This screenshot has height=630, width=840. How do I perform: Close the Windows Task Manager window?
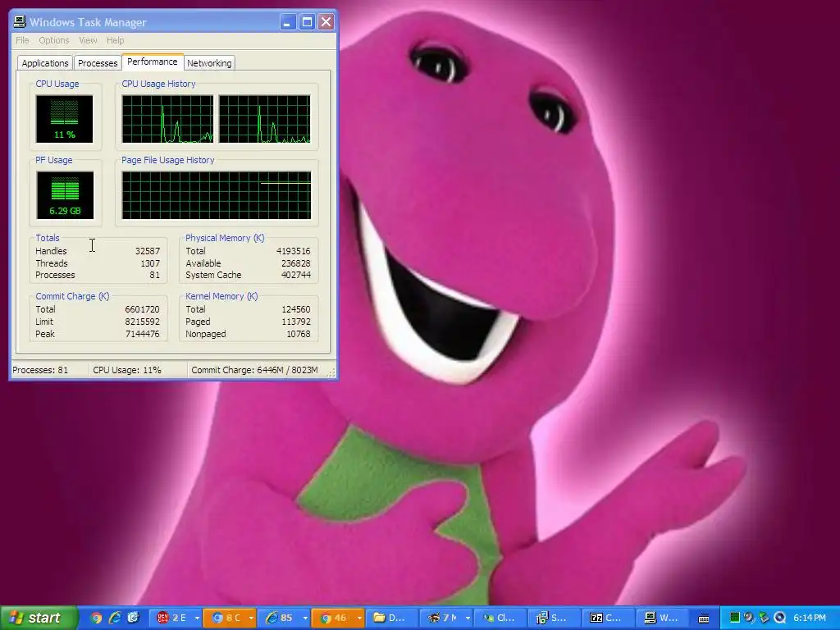pyautogui.click(x=326, y=22)
